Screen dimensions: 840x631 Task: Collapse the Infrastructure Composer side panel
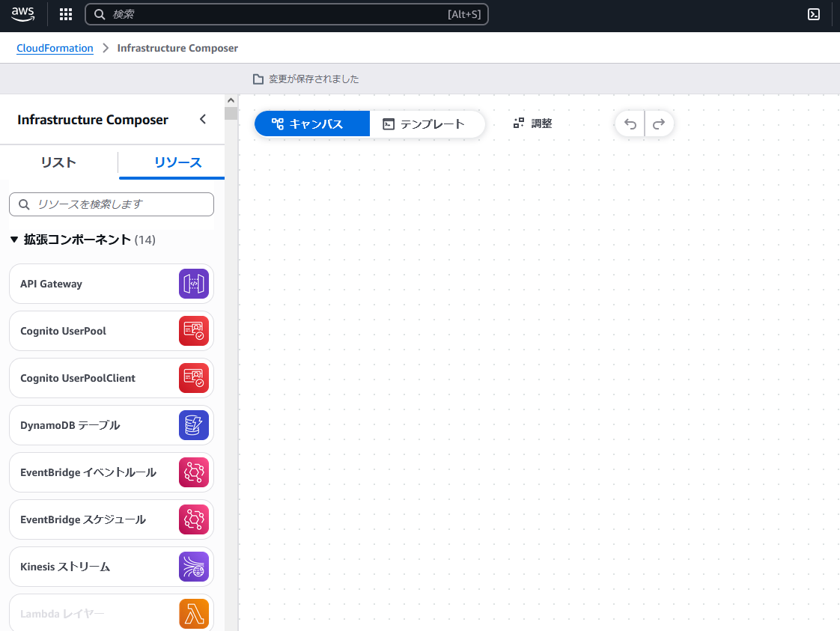coord(202,120)
